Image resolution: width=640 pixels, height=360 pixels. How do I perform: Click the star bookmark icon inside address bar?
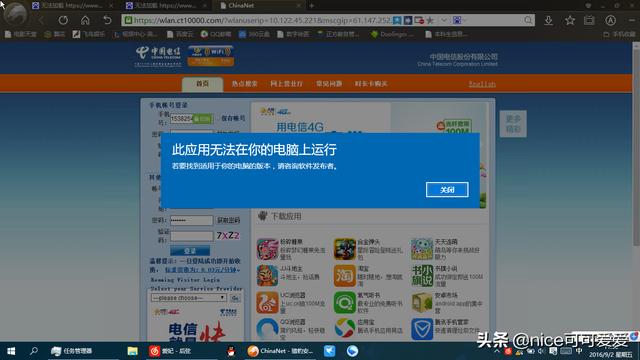[430, 20]
